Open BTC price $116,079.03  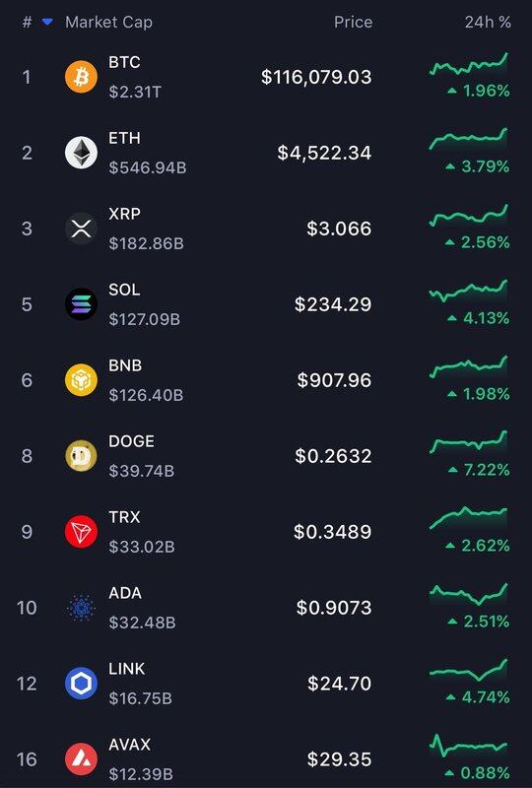pyautogui.click(x=316, y=77)
